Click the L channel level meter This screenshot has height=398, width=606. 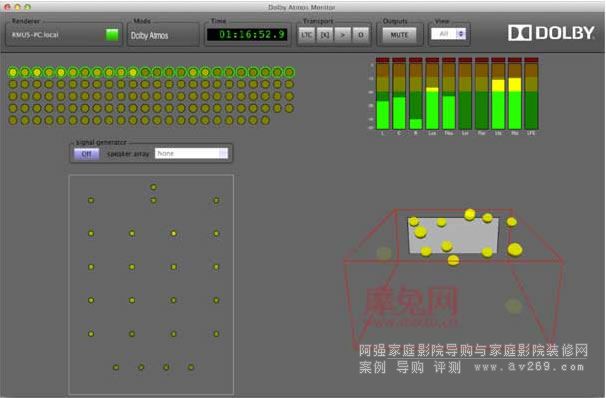(383, 93)
